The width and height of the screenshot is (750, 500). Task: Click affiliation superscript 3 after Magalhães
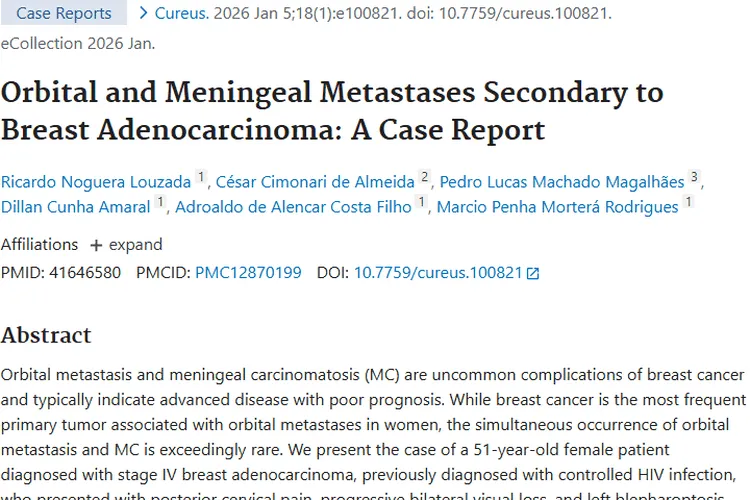point(694,177)
